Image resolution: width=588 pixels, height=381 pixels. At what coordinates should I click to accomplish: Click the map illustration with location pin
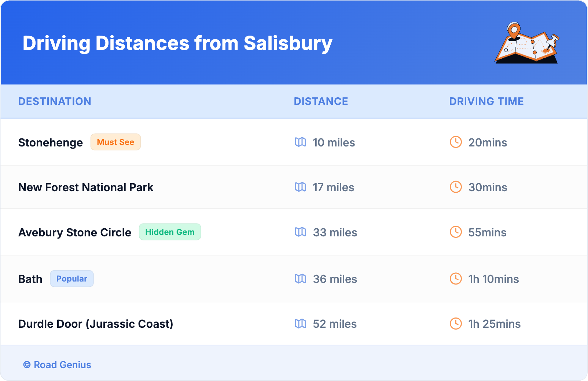(x=527, y=43)
